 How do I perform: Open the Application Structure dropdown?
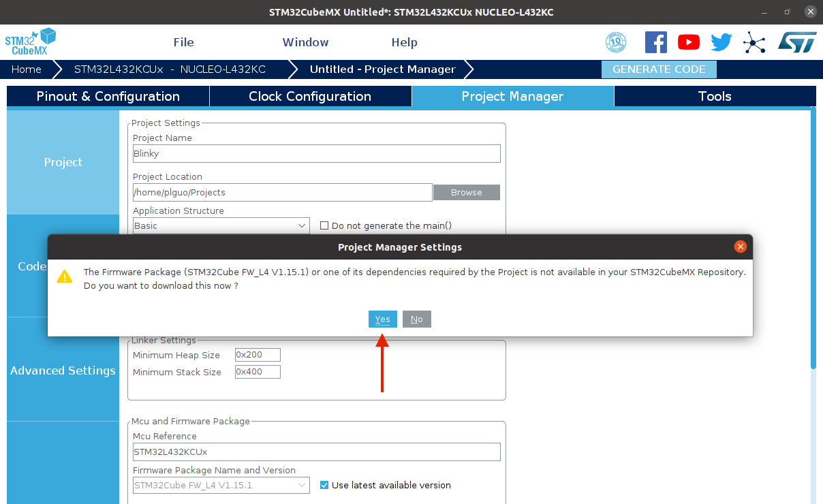click(x=300, y=225)
